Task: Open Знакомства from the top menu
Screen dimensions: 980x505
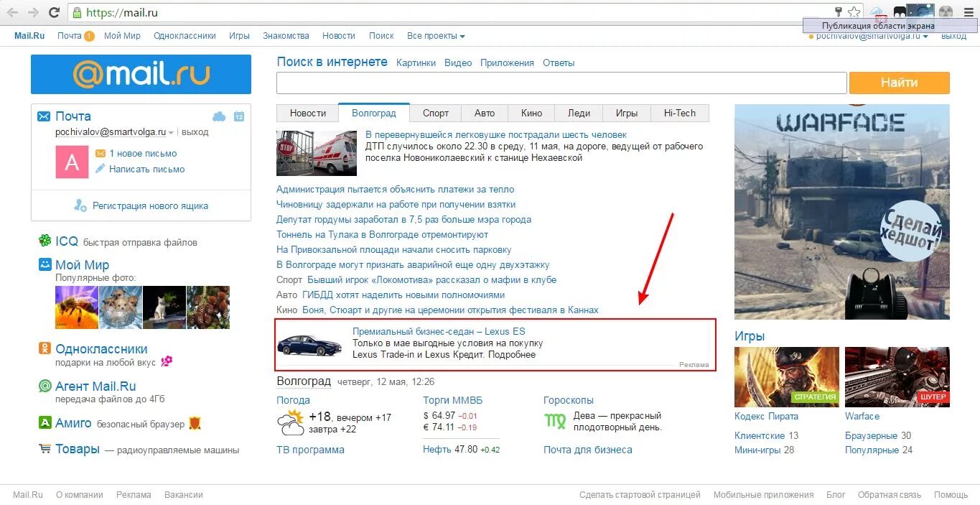Action: tap(286, 35)
